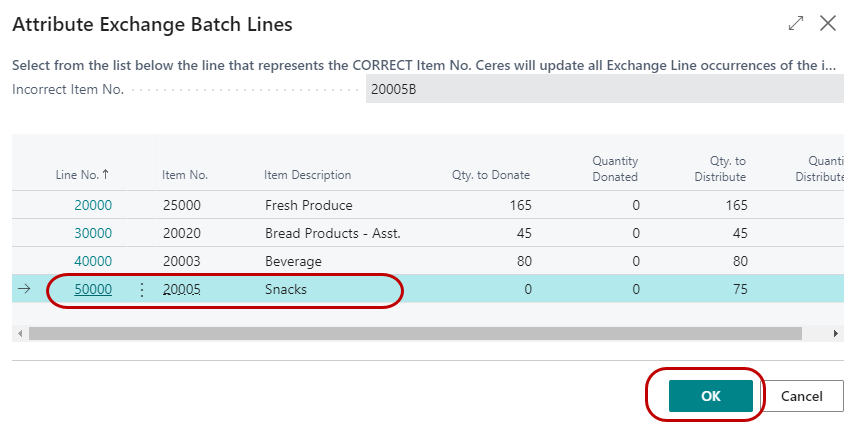862x428 pixels.
Task: Click the expand dialog to full screen icon
Action: tap(796, 23)
